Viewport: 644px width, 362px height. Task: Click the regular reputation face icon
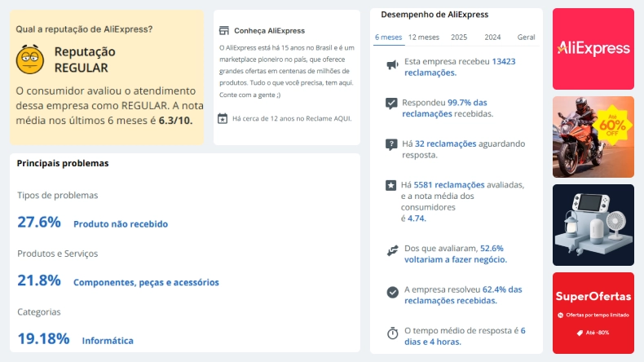click(30, 60)
